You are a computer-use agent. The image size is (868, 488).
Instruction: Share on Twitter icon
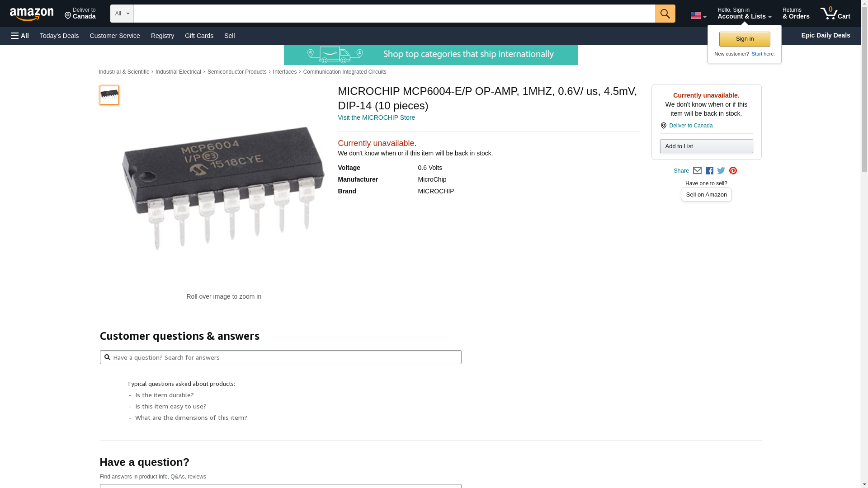point(721,171)
